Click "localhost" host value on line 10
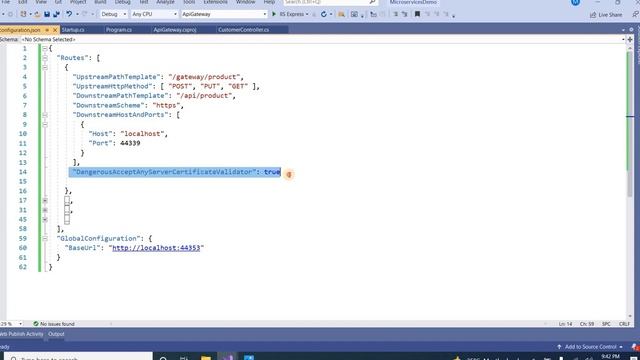This screenshot has height=360, width=640. coord(142,134)
